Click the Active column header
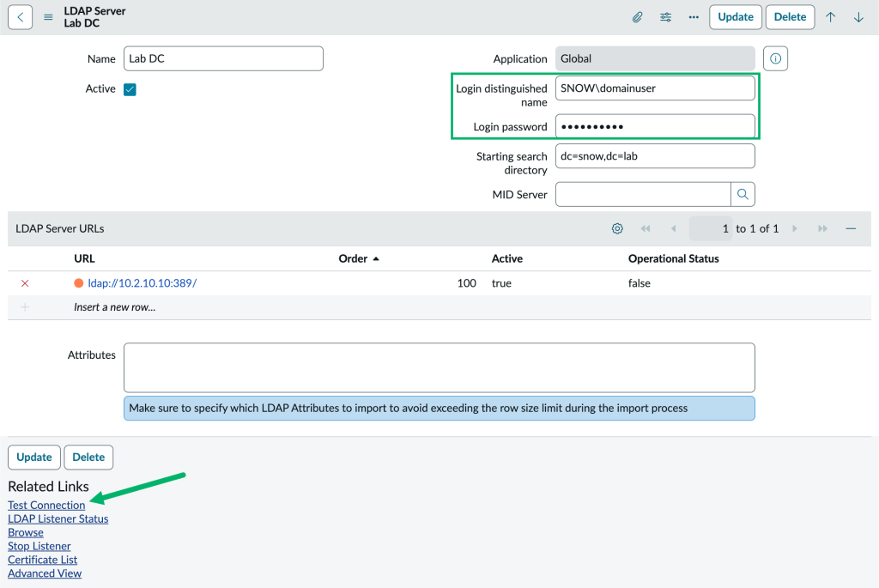The width and height of the screenshot is (879, 588). click(506, 258)
